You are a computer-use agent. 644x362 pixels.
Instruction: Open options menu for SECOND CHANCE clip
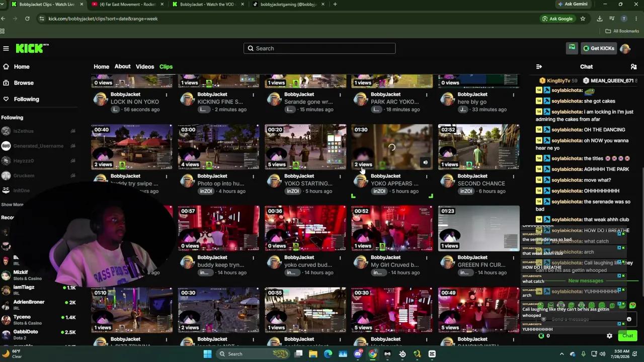pos(513,176)
